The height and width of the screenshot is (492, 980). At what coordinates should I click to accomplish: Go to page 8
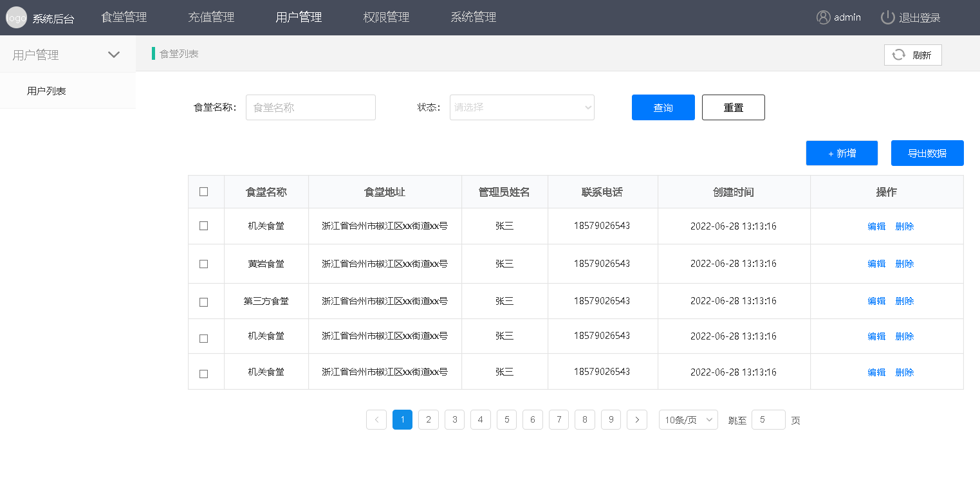coord(585,420)
